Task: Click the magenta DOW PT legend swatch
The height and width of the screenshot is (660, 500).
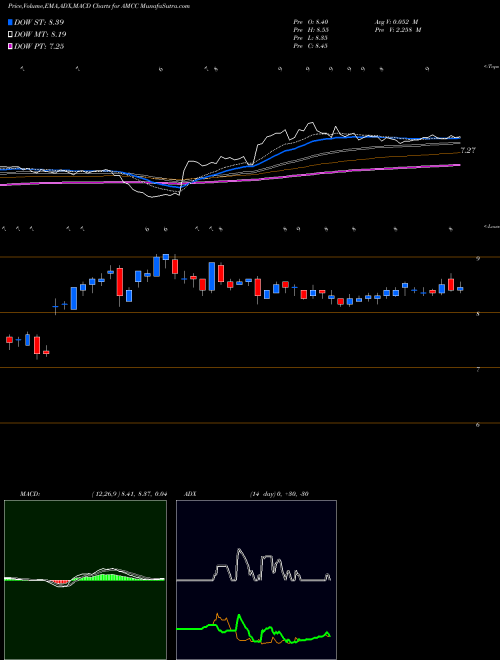Action: pos(11,46)
